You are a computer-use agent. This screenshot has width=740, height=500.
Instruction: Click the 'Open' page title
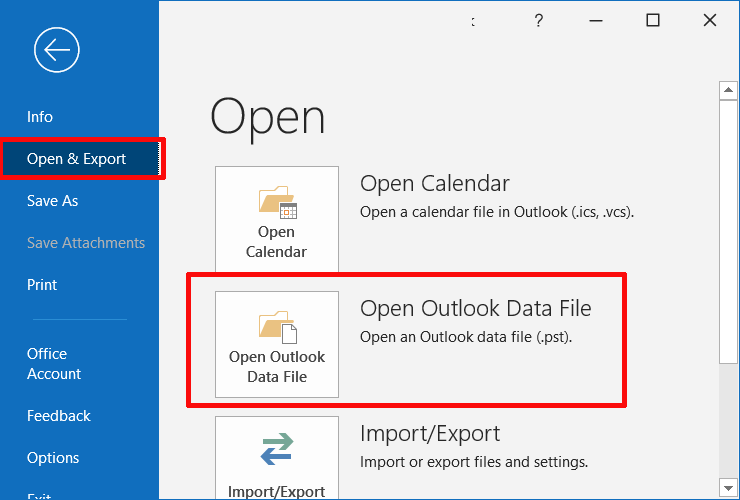268,118
